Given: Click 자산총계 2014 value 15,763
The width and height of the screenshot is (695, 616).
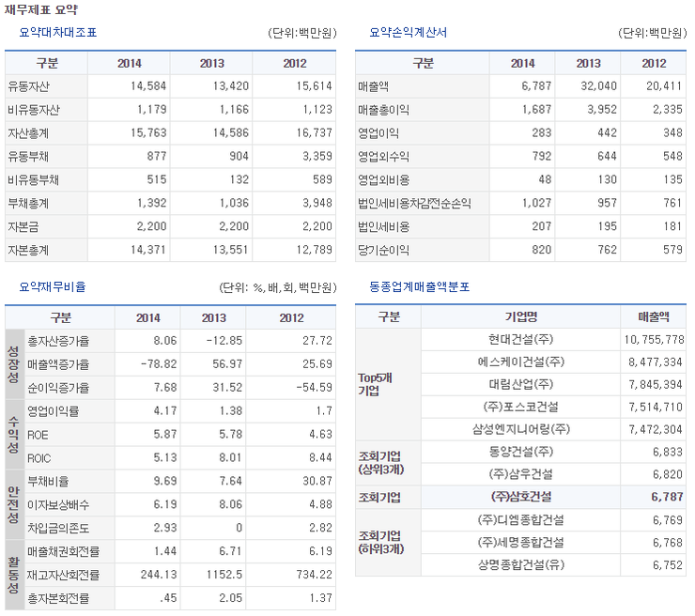Looking at the screenshot, I should point(148,133).
